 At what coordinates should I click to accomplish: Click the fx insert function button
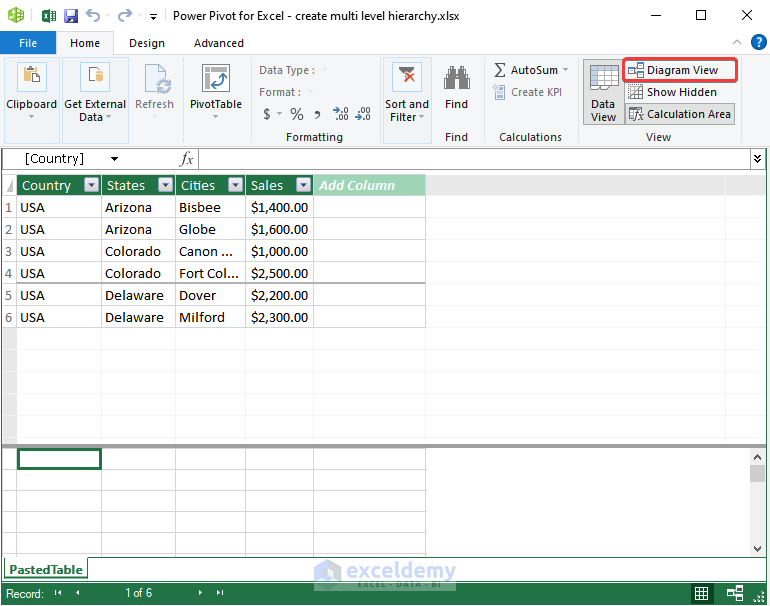[x=187, y=159]
